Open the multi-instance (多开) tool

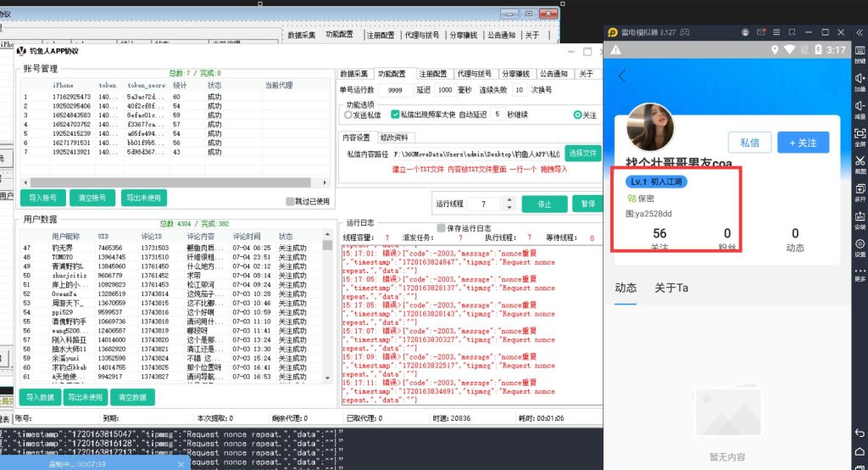click(860, 192)
